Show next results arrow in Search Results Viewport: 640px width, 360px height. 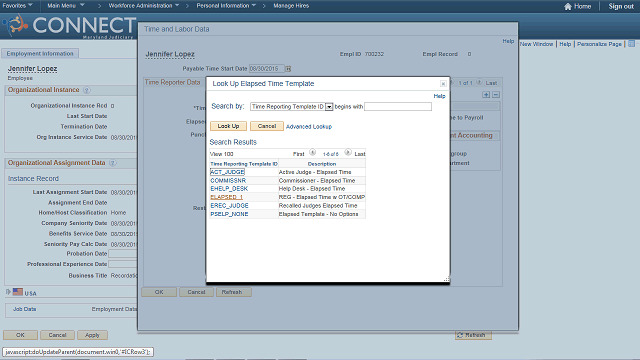(x=348, y=153)
